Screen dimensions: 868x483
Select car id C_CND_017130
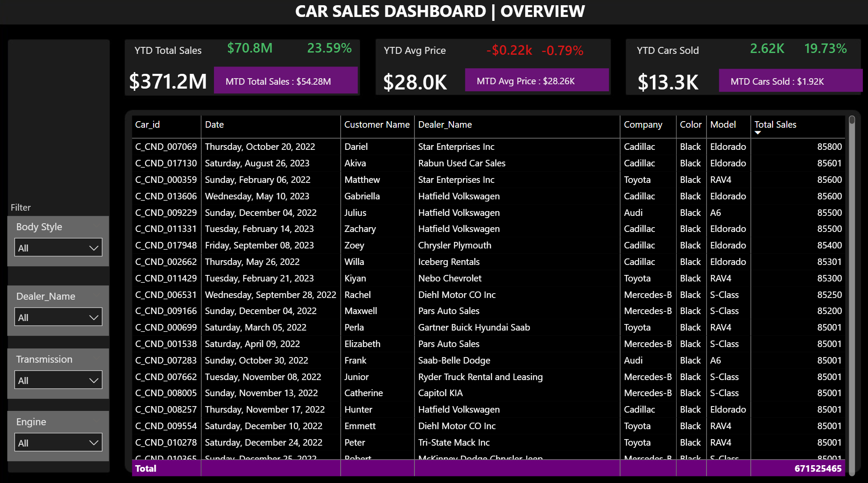tap(166, 163)
